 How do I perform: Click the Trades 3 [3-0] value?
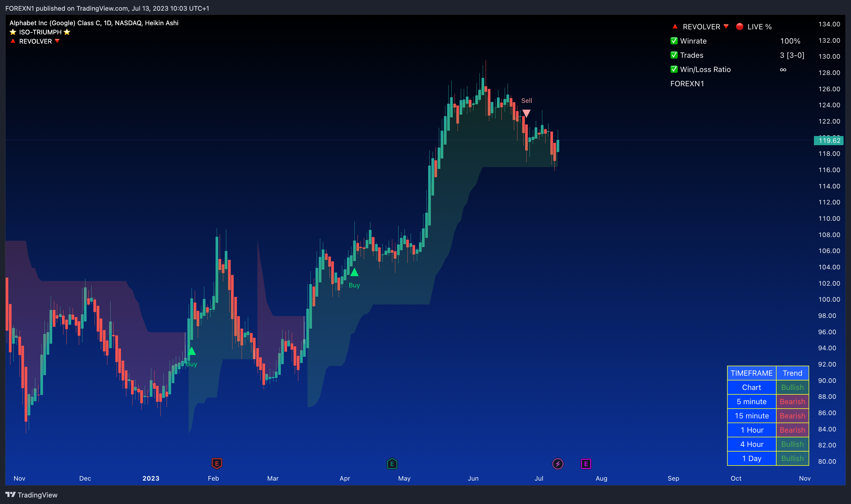click(792, 55)
